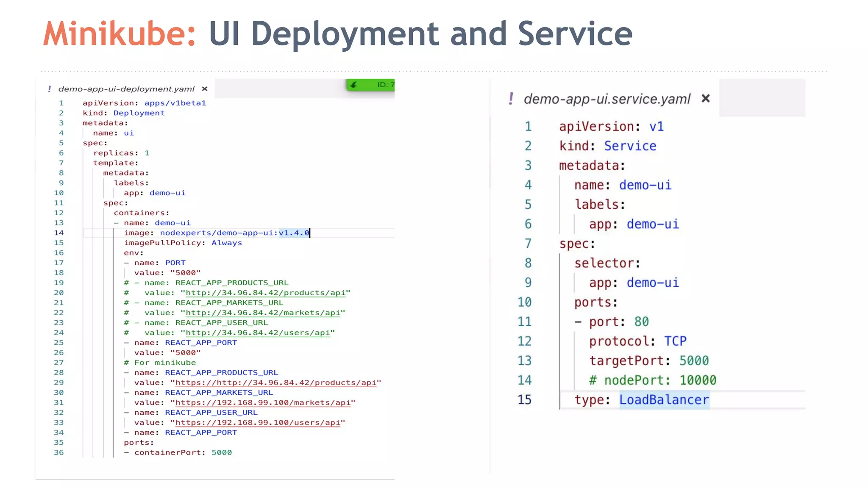Screen dimensions: 868x488
Task: Select the demo-app-ui-deployment.yaml tab
Action: tap(126, 89)
